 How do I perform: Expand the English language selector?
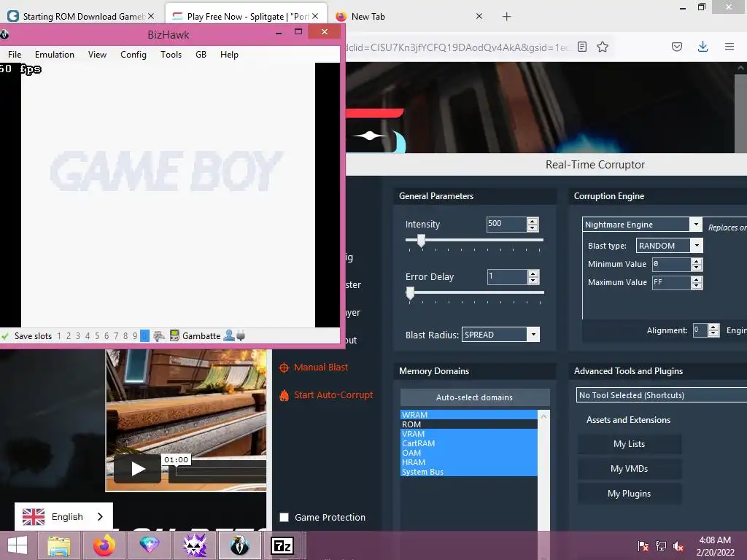64,517
